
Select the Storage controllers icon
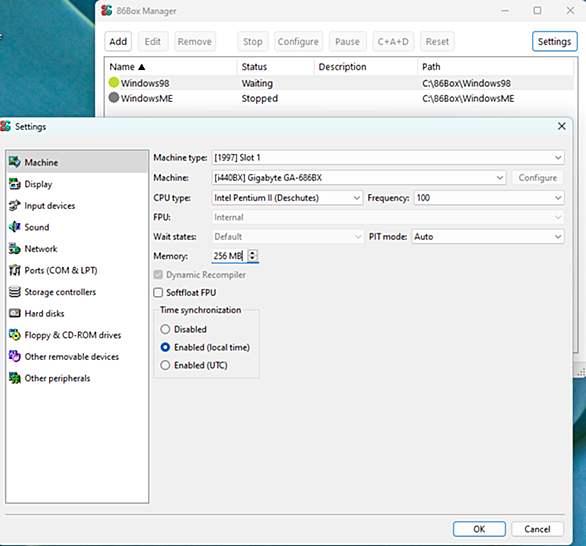(x=15, y=291)
